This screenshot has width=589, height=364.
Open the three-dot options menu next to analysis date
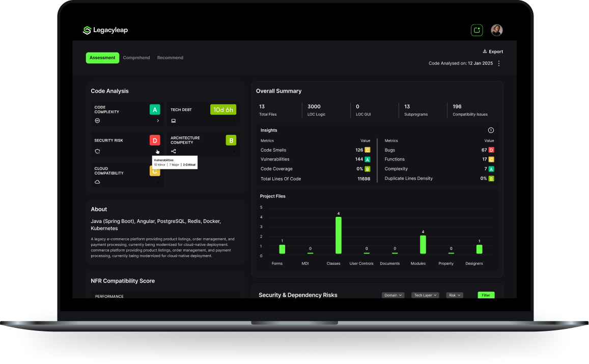click(x=498, y=63)
